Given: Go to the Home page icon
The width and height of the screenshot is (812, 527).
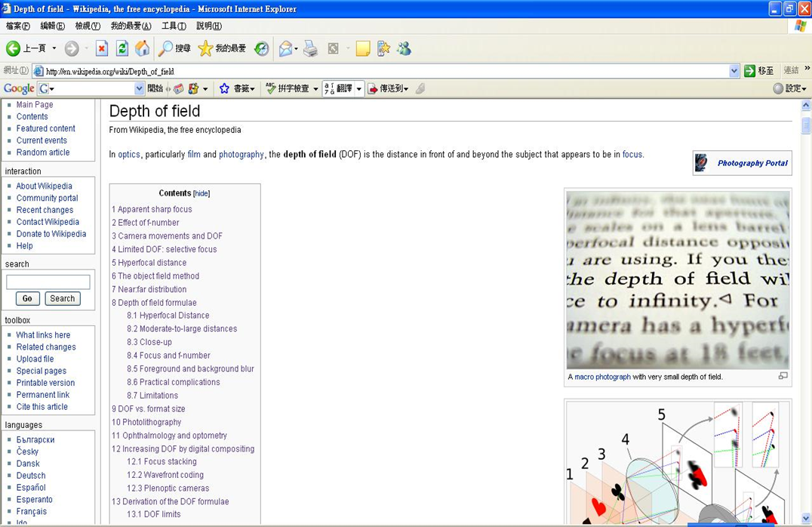Looking at the screenshot, I should coord(143,49).
